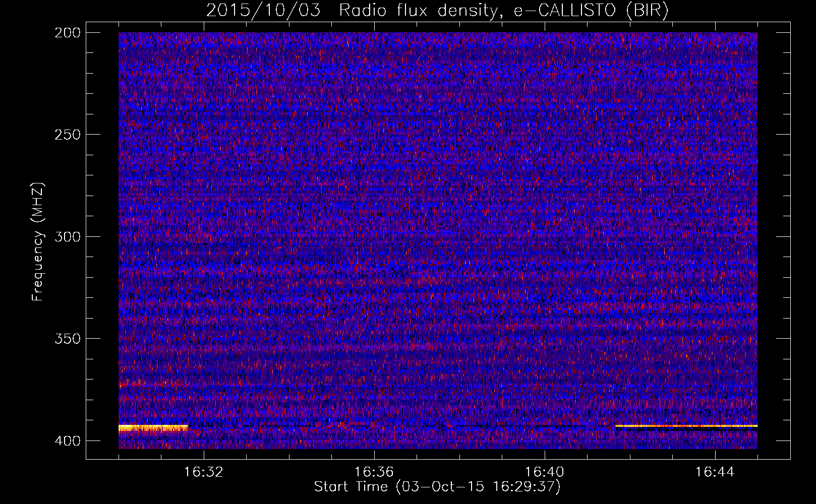Click the 'Frequency (MHZ)' axis label
816x504 pixels.
pos(38,241)
